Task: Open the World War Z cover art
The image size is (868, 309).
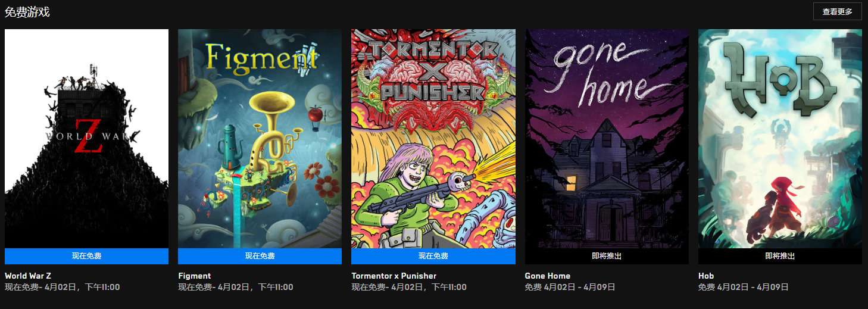Action: (86, 139)
